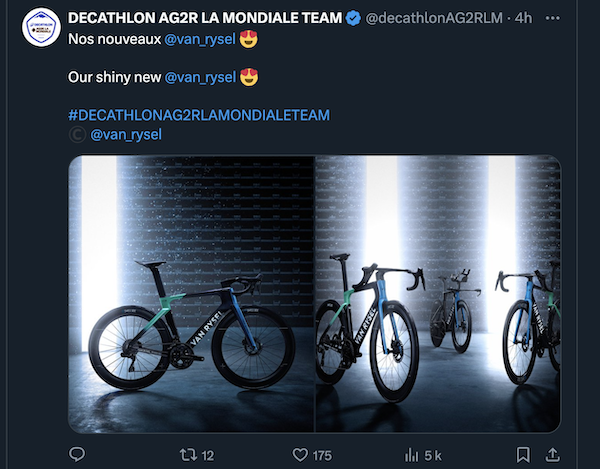Open @van_rysel mention after 'Our shiny new'
Screen dimensions: 600x469
click(199, 76)
